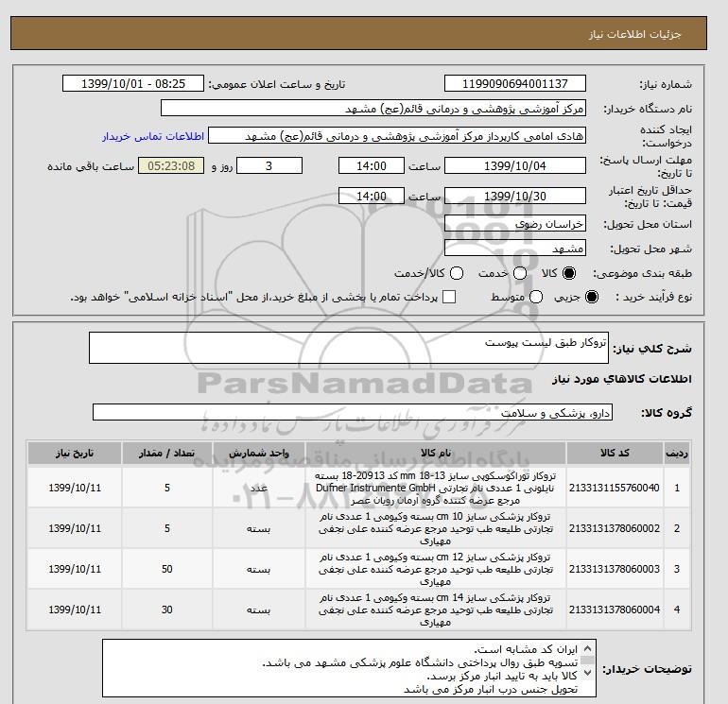Screen dimensions: 728x704
Task: Click the نام کالا column header
Action: pyautogui.click(x=436, y=453)
